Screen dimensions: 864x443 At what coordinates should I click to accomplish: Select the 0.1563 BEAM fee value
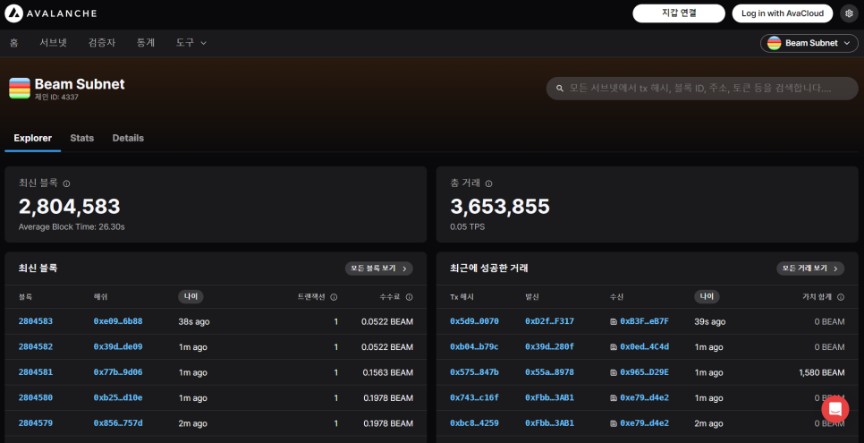[388, 372]
